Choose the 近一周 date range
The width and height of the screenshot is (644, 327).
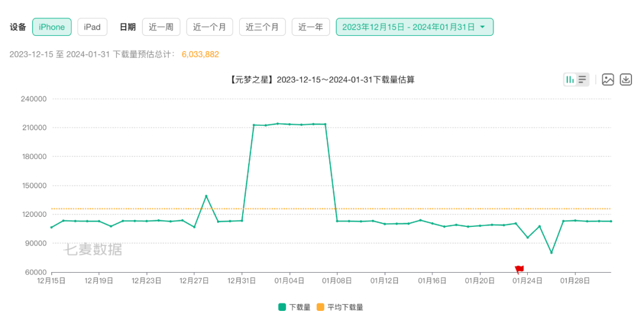coord(161,27)
